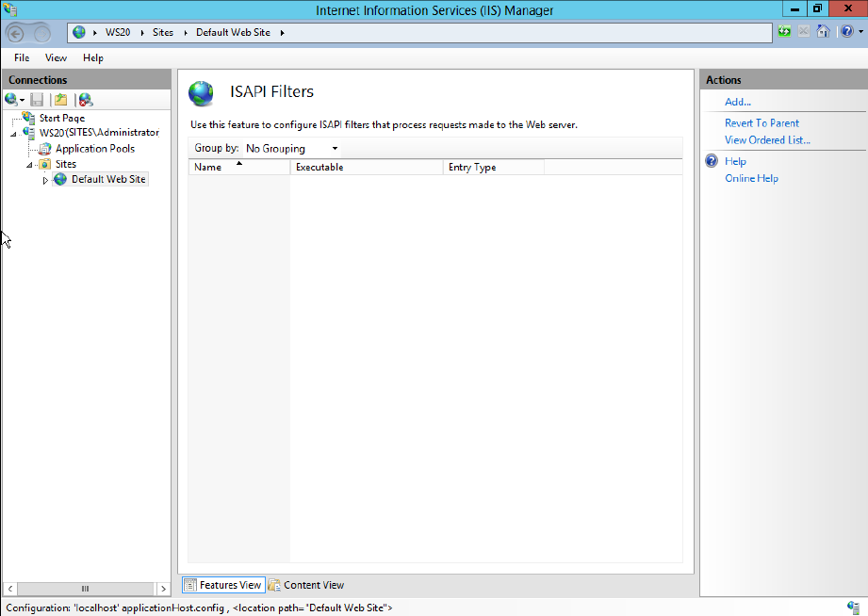868x616 pixels.
Task: Restore down the IIS Manager window
Action: [x=817, y=8]
